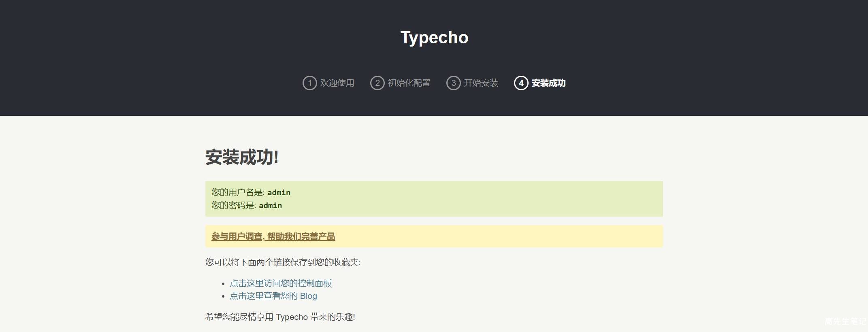Click the password value admin
Screen dimensions: 868x332
point(270,206)
